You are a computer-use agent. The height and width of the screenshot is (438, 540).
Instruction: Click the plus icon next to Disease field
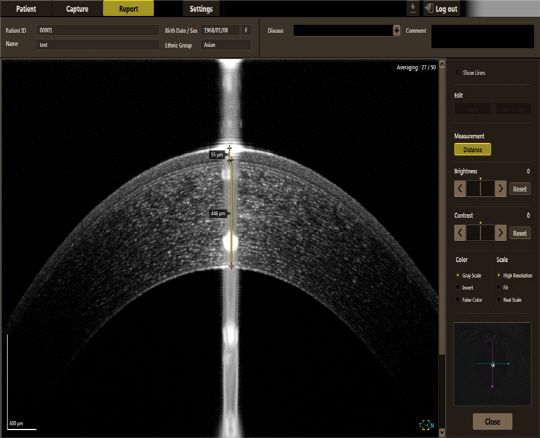(x=397, y=31)
